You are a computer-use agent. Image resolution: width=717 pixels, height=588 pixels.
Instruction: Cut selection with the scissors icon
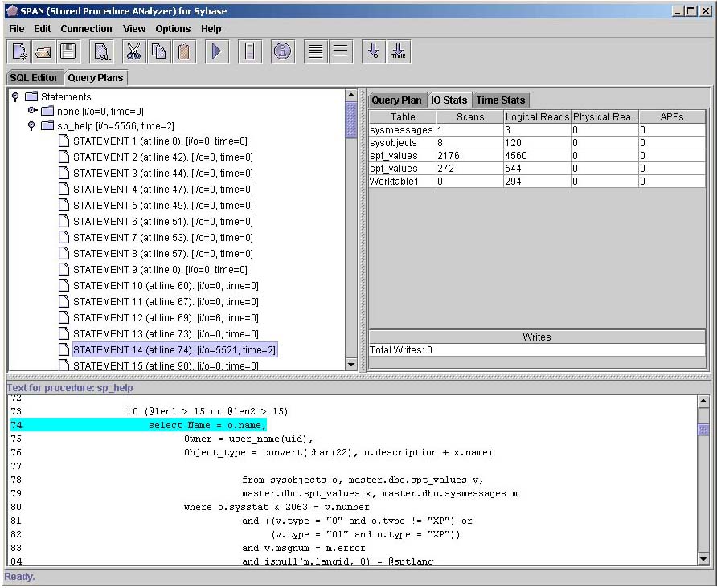[x=133, y=51]
